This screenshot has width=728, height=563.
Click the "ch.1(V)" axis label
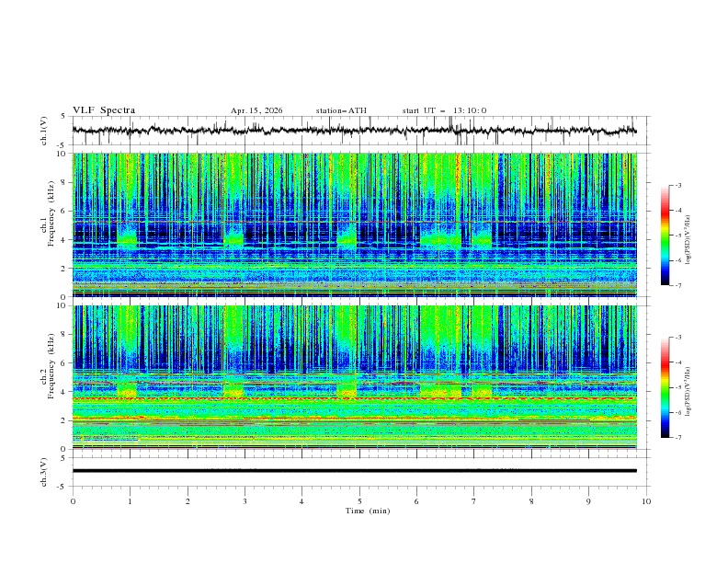(x=44, y=131)
